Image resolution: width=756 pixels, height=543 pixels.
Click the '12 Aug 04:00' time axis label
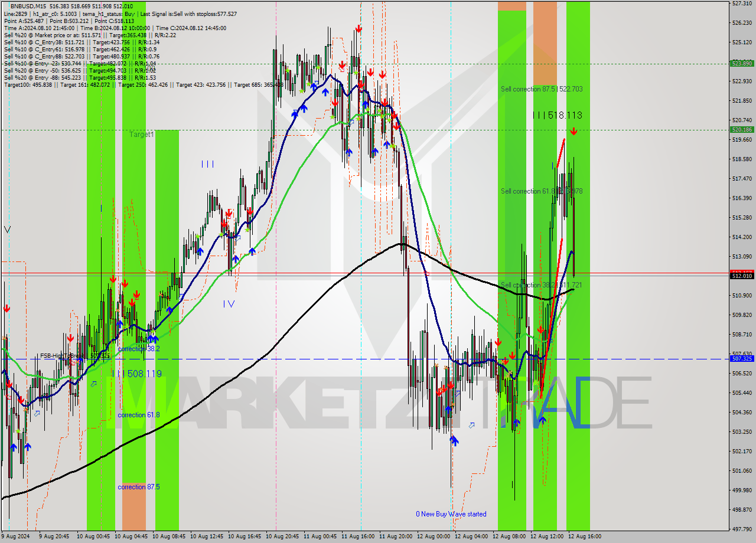(x=471, y=537)
